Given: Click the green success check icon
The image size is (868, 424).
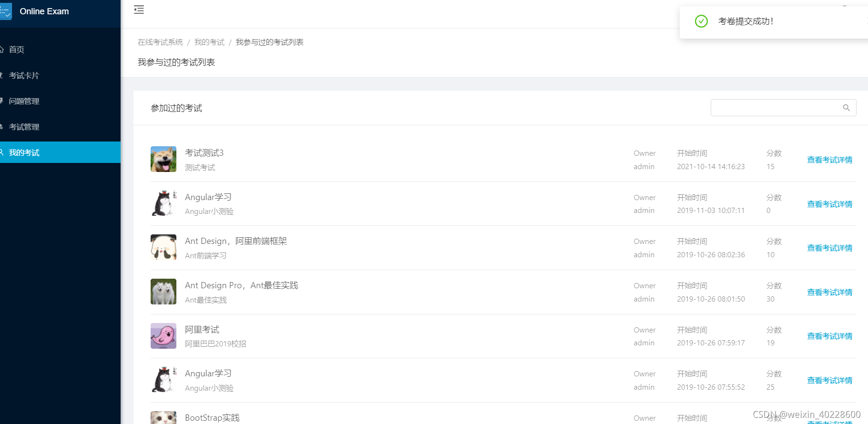Looking at the screenshot, I should click(x=701, y=21).
